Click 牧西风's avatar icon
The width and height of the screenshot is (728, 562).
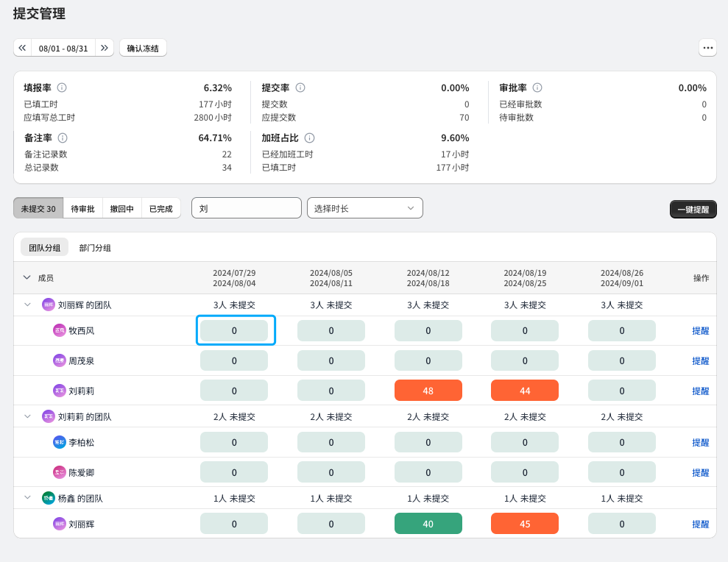pos(60,330)
